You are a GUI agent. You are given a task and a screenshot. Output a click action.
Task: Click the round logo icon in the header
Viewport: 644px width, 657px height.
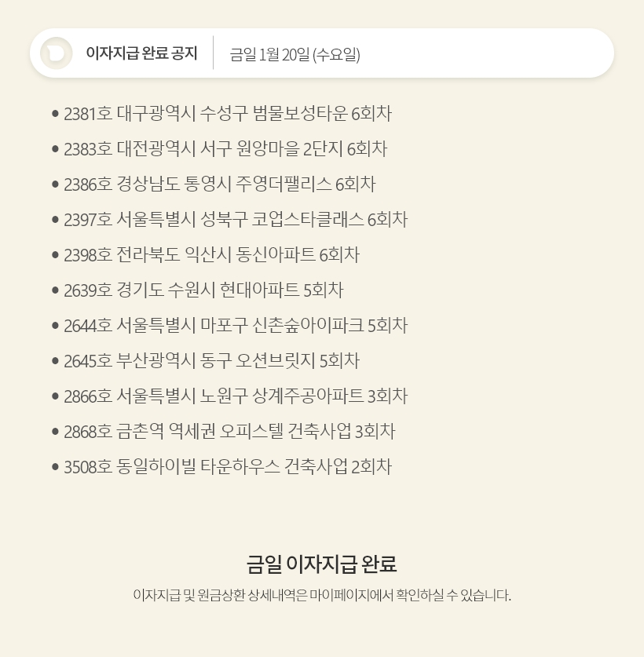(57, 53)
